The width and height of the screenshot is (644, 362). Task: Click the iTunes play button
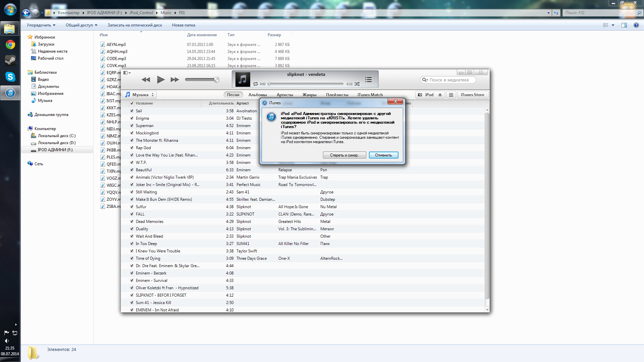[161, 80]
